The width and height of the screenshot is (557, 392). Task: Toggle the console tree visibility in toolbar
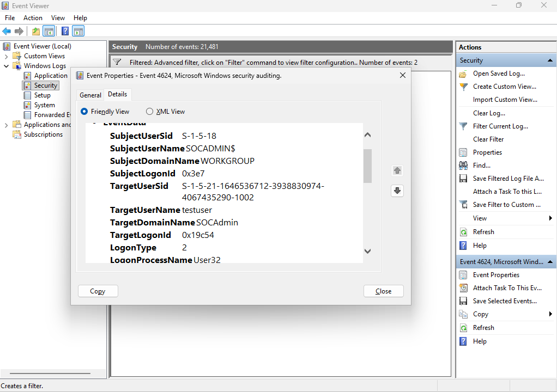49,31
